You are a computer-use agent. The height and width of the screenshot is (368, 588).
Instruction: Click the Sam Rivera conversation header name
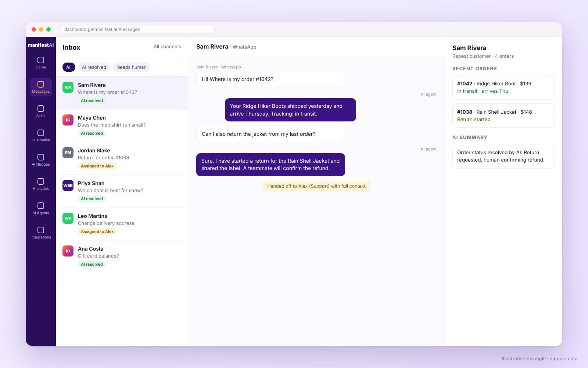pyautogui.click(x=212, y=47)
